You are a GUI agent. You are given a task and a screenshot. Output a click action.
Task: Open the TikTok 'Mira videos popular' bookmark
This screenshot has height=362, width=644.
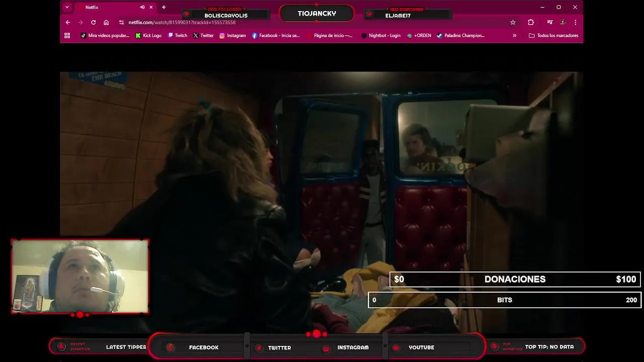[x=105, y=36]
